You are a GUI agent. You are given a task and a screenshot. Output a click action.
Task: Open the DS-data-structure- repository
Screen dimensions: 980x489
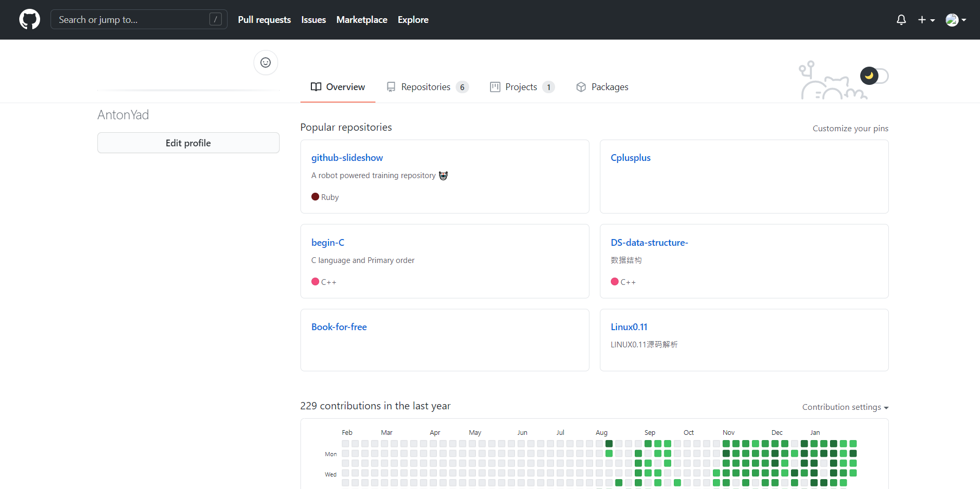pyautogui.click(x=649, y=243)
